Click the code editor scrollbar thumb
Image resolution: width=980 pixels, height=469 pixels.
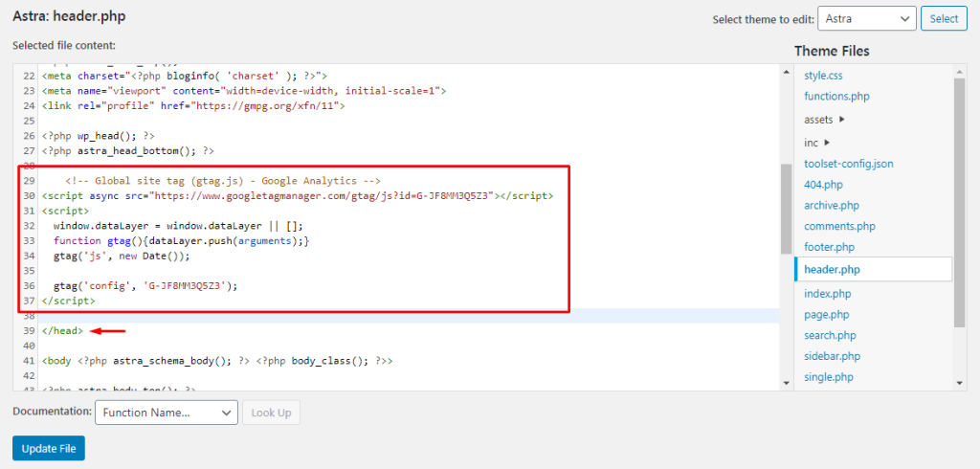tap(786, 209)
